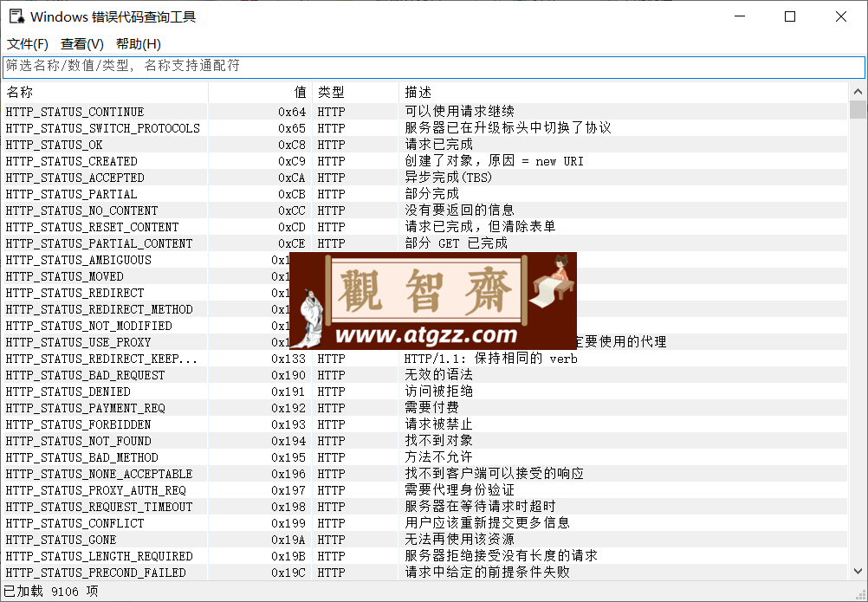Select row HTTP_STATUS_PARTIAL
This screenshot has height=602, width=868.
point(425,194)
